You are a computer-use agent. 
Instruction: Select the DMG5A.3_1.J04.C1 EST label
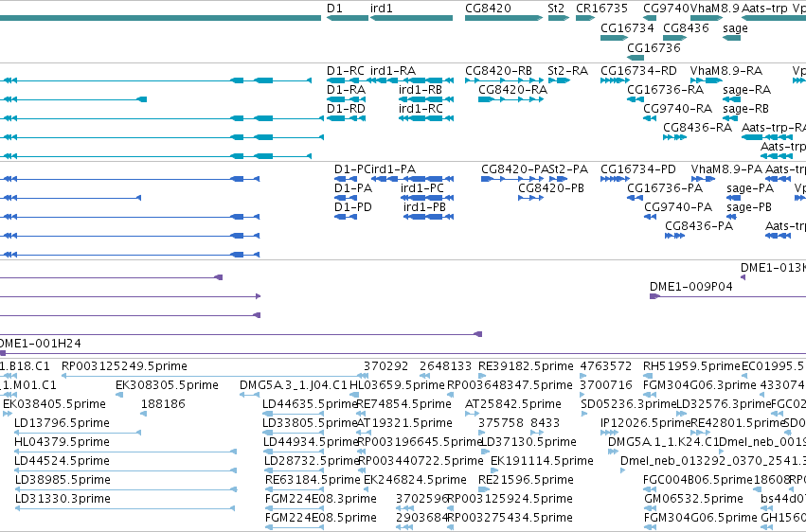click(x=293, y=385)
